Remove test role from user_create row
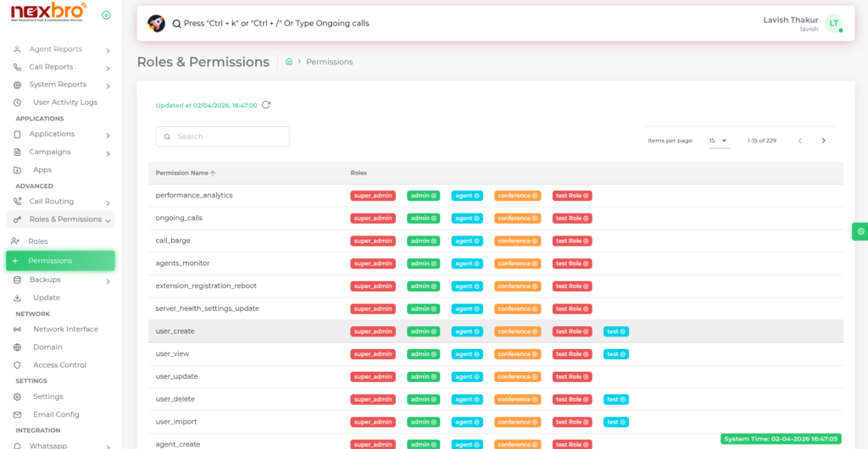Viewport: 868px width, 449px height. coord(625,331)
